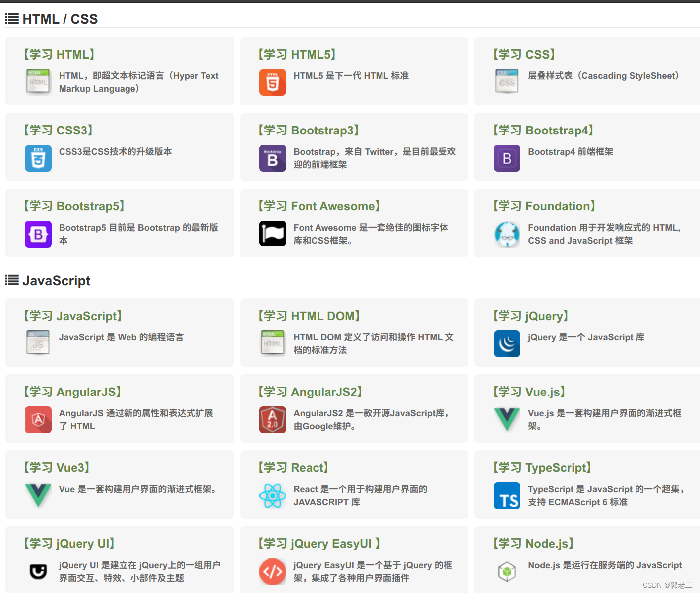The height and width of the screenshot is (593, 700).
Task: Open the 【学习 CSS】 link
Action: (524, 54)
